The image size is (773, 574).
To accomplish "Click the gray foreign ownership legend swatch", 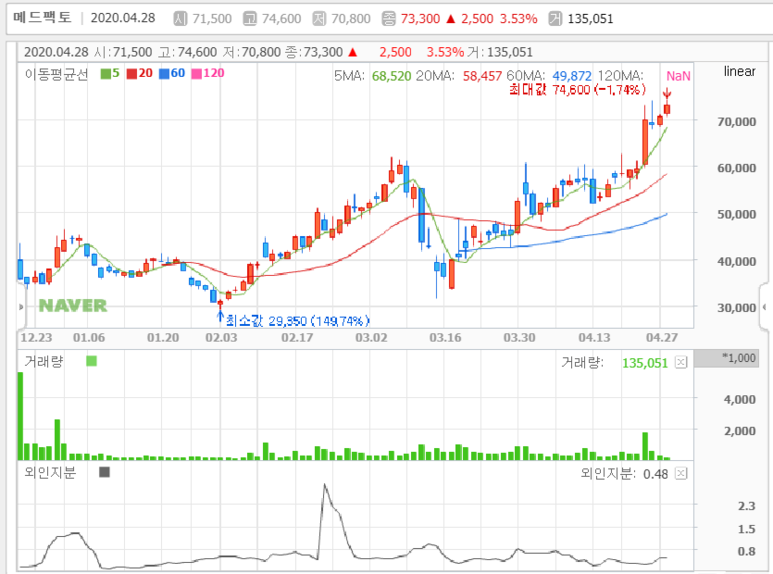I will [x=105, y=472].
